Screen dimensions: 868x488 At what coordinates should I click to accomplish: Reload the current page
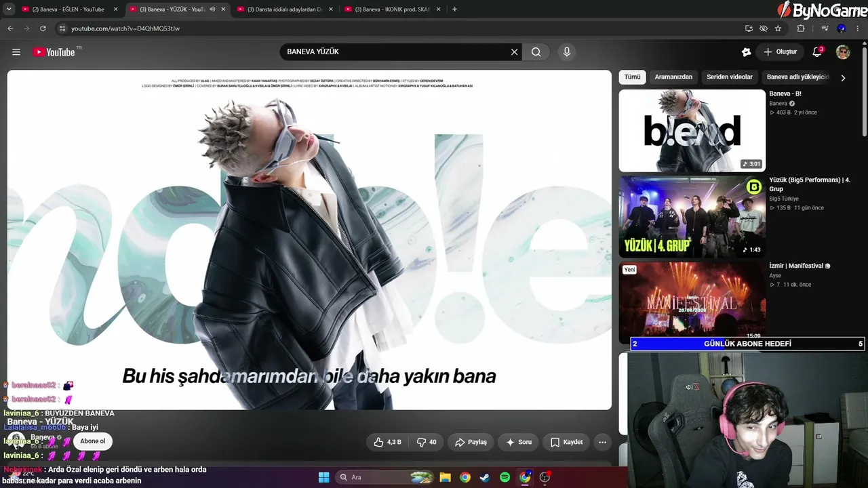tap(43, 28)
